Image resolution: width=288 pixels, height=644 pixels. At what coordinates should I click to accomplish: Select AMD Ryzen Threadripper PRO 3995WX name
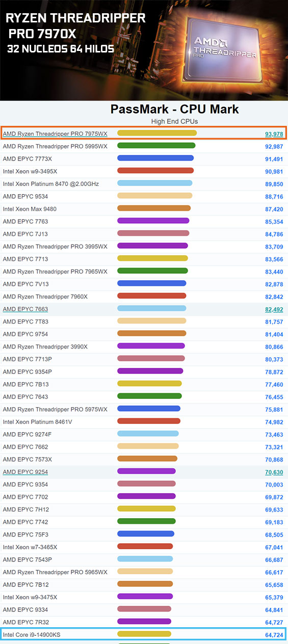point(55,247)
